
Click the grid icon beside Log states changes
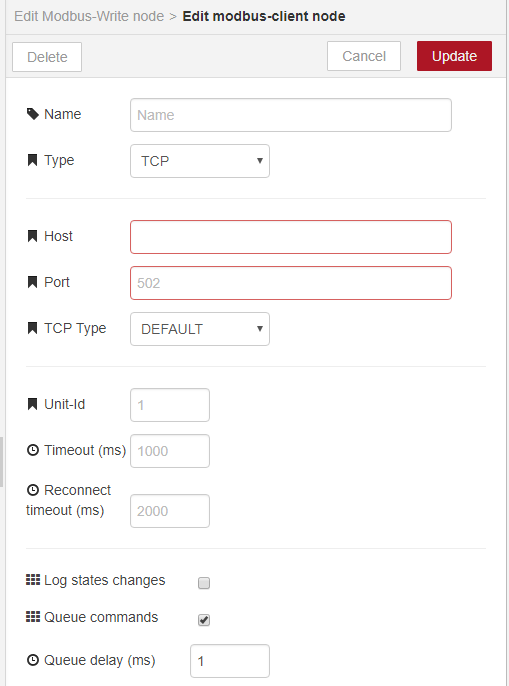(33, 580)
